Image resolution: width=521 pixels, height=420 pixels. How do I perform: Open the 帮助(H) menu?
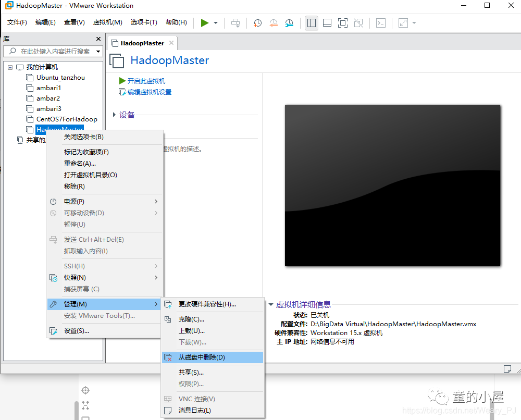pyautogui.click(x=176, y=22)
